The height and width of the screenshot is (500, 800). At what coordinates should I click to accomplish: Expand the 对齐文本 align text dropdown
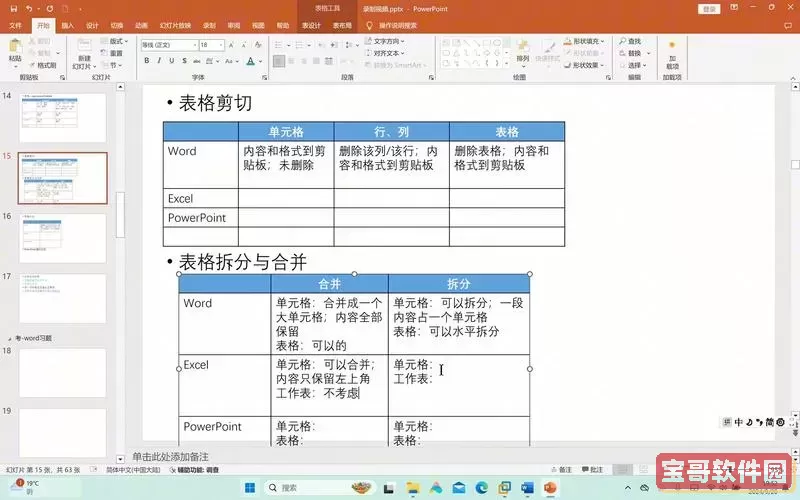385,53
